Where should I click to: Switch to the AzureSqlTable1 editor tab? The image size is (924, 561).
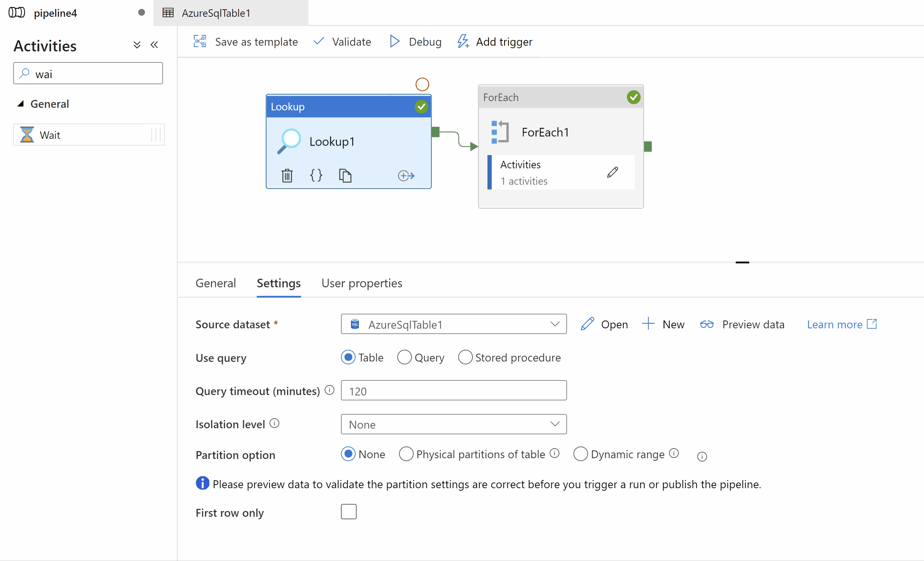(x=231, y=13)
